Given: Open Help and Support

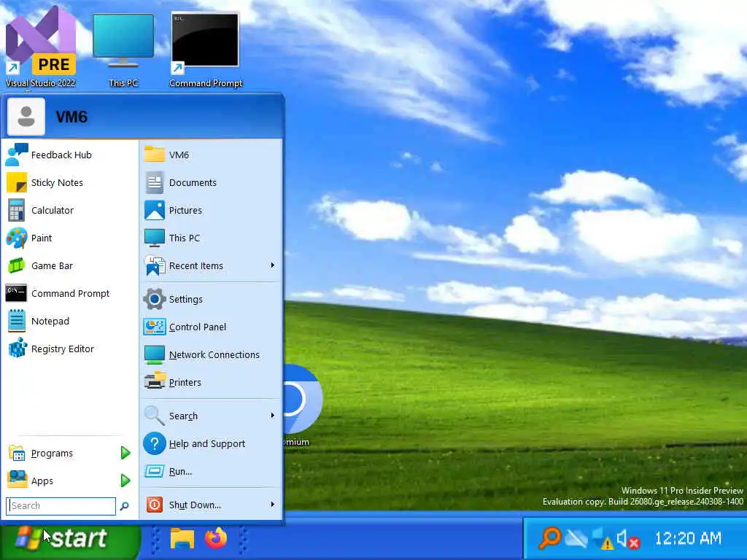Looking at the screenshot, I should point(211,443).
